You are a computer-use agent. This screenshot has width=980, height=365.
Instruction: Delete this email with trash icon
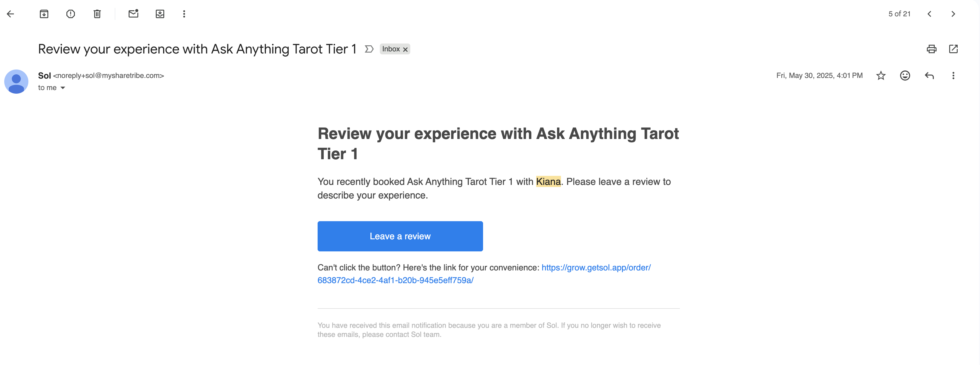pos(97,14)
